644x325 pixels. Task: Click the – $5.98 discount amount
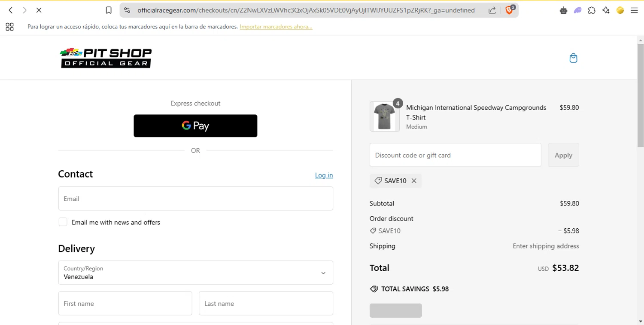point(568,231)
